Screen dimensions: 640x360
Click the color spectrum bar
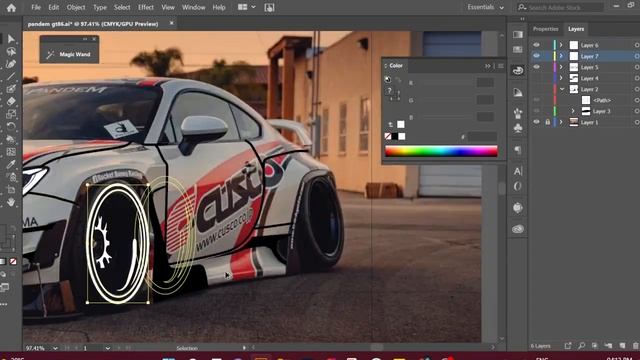(x=441, y=151)
